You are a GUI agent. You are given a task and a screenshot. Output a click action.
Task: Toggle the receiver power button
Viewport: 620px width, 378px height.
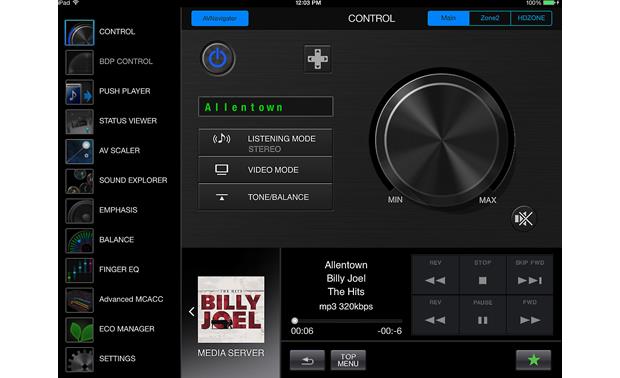pyautogui.click(x=218, y=59)
